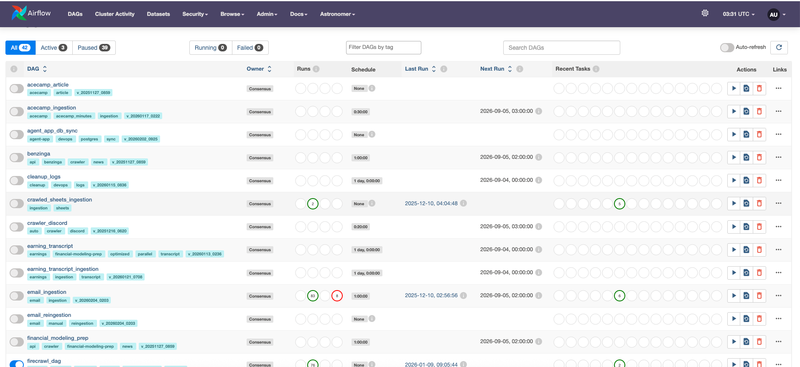Screen dimensions: 800x367
Task: Toggle the earning_transcript DAG pause switch
Action: coord(16,250)
